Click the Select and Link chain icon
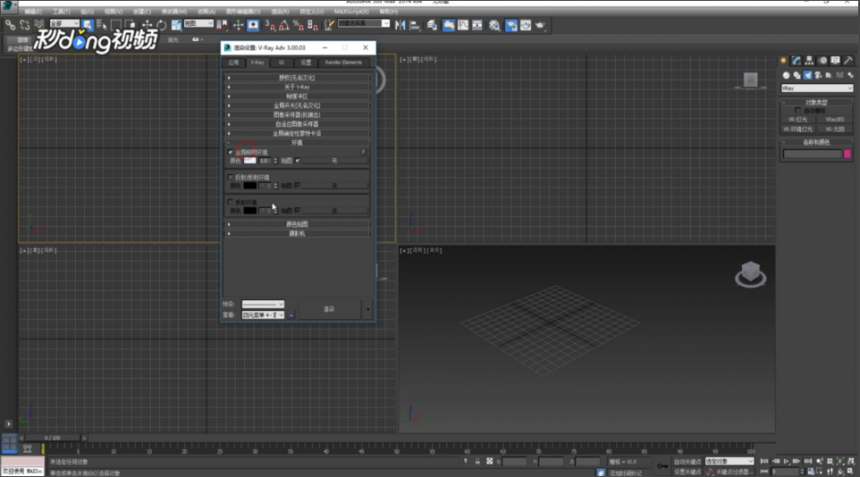 coord(10,25)
